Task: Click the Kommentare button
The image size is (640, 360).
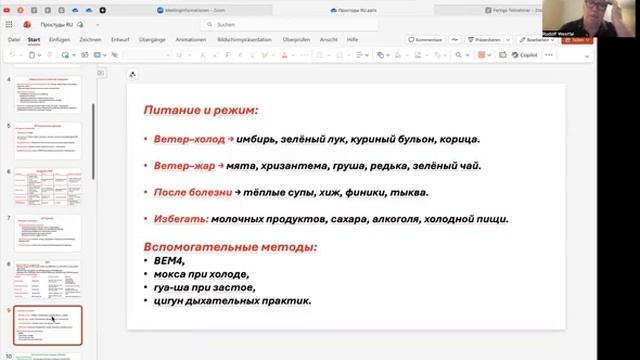Action: [425, 40]
